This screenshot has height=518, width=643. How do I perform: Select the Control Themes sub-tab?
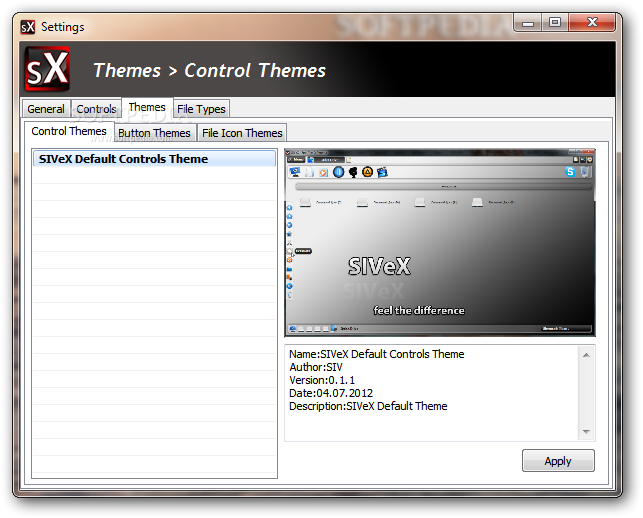pos(69,131)
